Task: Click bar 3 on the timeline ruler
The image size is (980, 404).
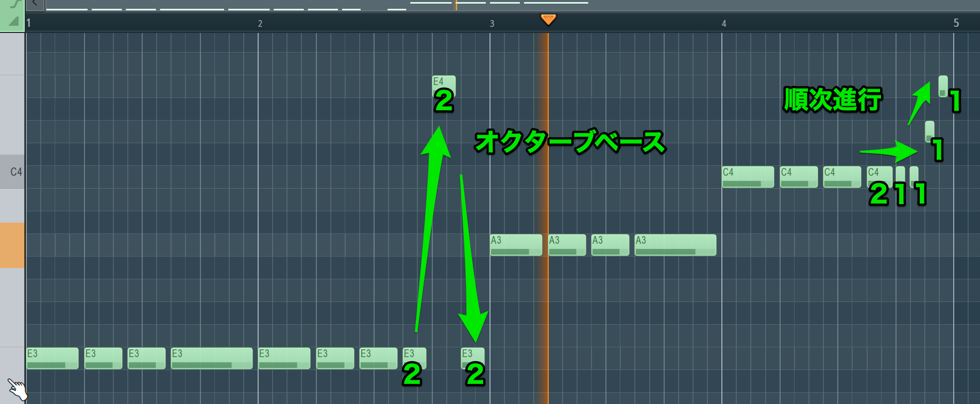Action: tap(492, 23)
